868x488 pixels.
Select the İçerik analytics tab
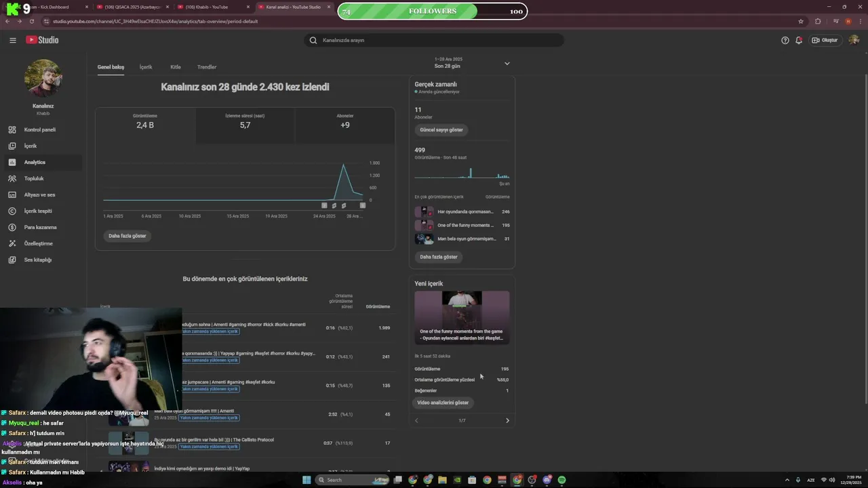point(146,67)
